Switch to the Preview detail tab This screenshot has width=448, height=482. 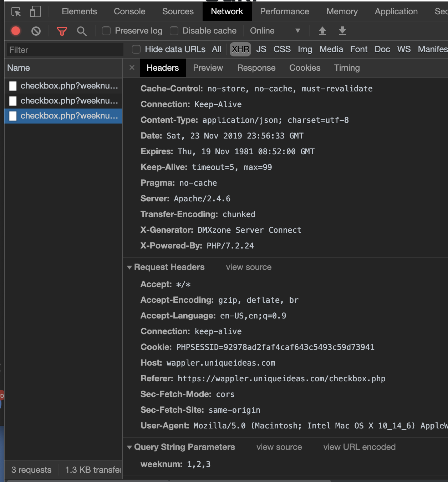[208, 68]
